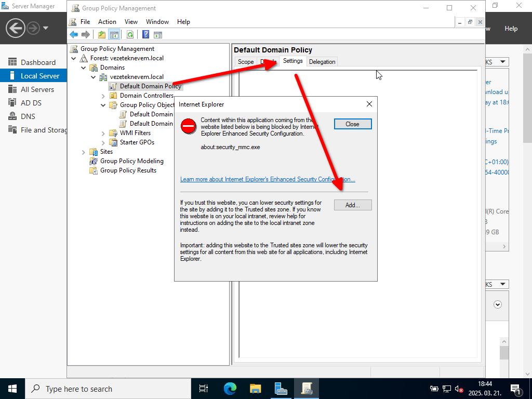532x399 pixels.
Task: Open Help via blue question mark icon
Action: 145,35
